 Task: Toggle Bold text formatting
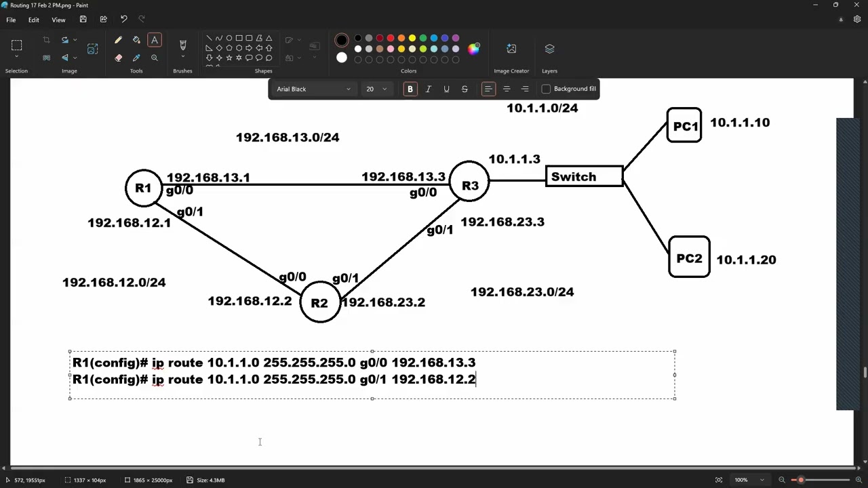pyautogui.click(x=410, y=89)
